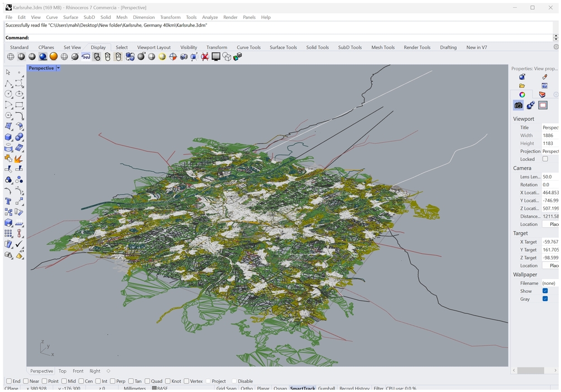Activate the Polyline tool
This screenshot has width=561, height=392.
8,84
